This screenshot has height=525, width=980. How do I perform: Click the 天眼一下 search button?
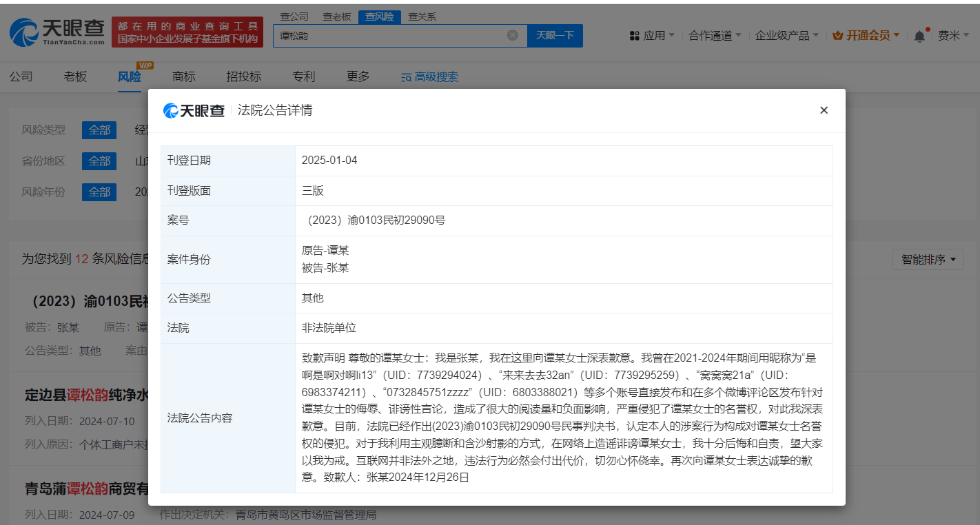click(x=555, y=36)
